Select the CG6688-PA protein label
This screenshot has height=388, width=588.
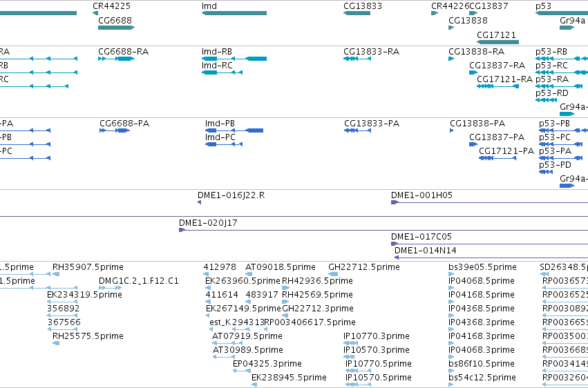tap(124, 124)
